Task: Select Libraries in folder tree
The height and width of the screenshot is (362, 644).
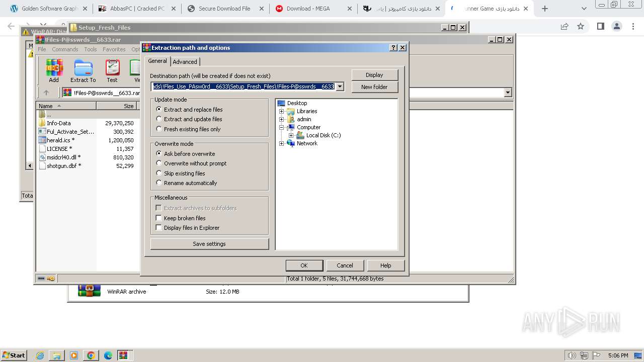Action: (307, 111)
